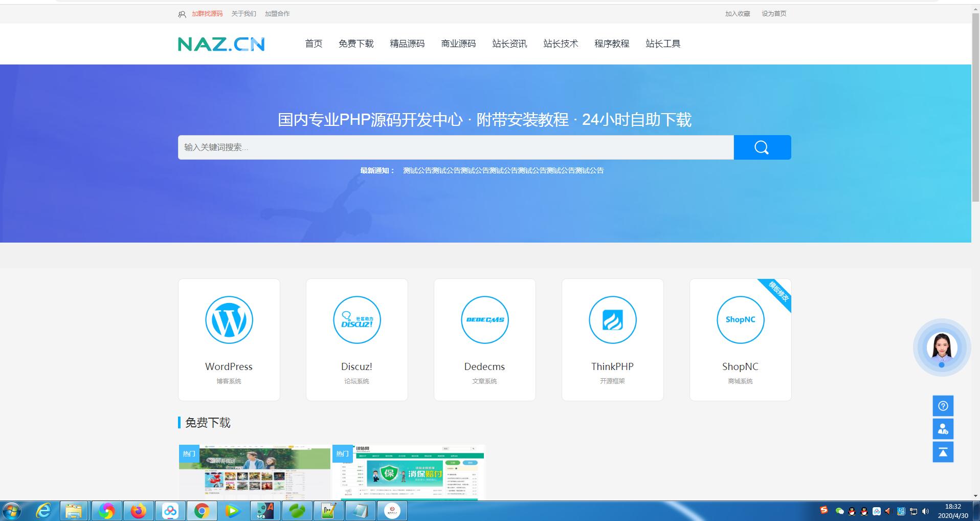Select 站长工具 in the navigation bar

pyautogui.click(x=663, y=44)
